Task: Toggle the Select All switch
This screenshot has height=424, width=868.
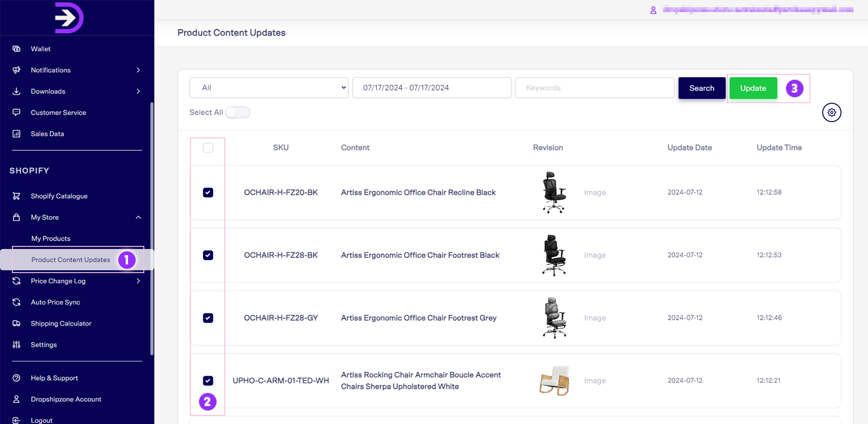Action: pyautogui.click(x=238, y=112)
